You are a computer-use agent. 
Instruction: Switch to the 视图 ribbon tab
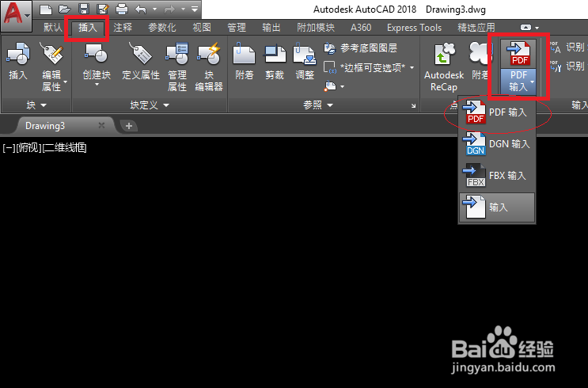point(202,28)
